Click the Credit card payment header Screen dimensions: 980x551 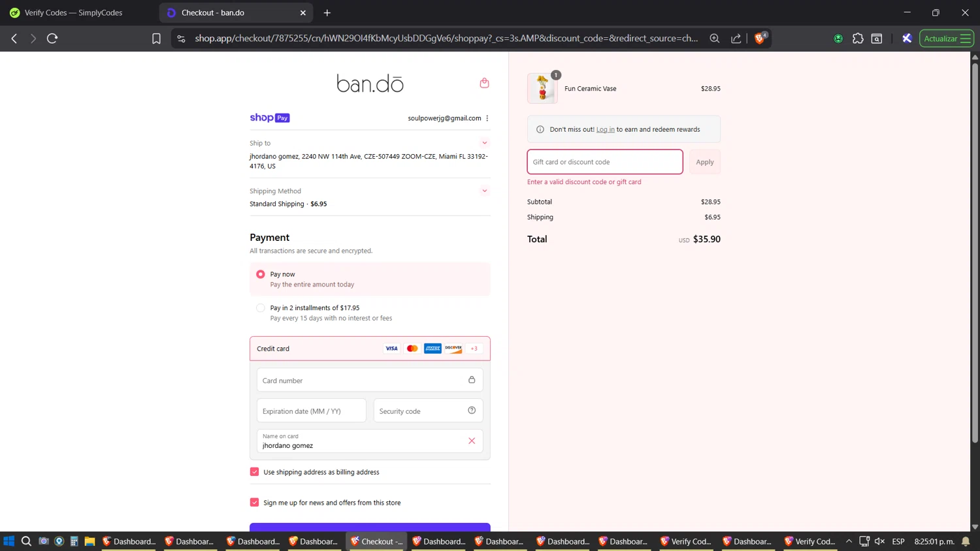(370, 349)
